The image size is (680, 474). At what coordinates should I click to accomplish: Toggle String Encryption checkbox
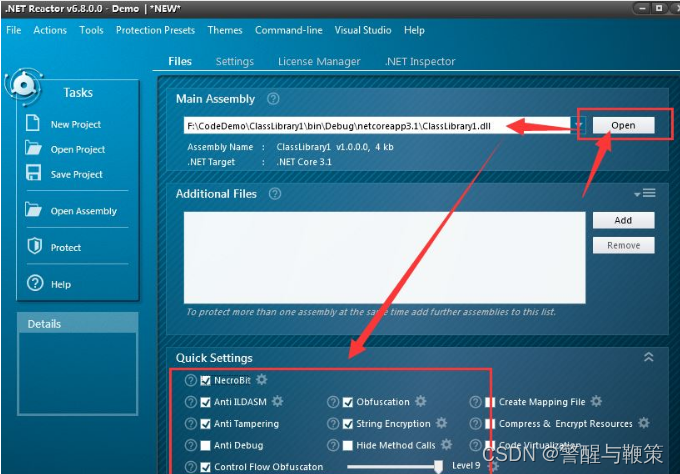tap(348, 424)
